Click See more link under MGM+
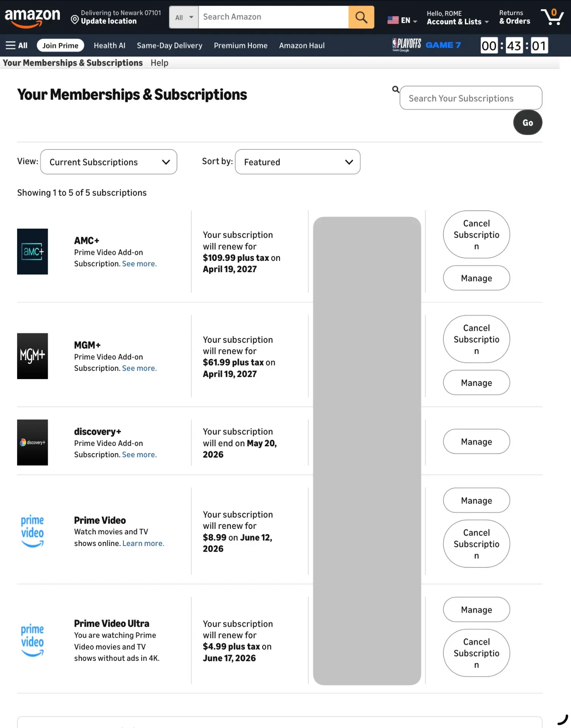Screen dimensions: 571x728 point(139,368)
